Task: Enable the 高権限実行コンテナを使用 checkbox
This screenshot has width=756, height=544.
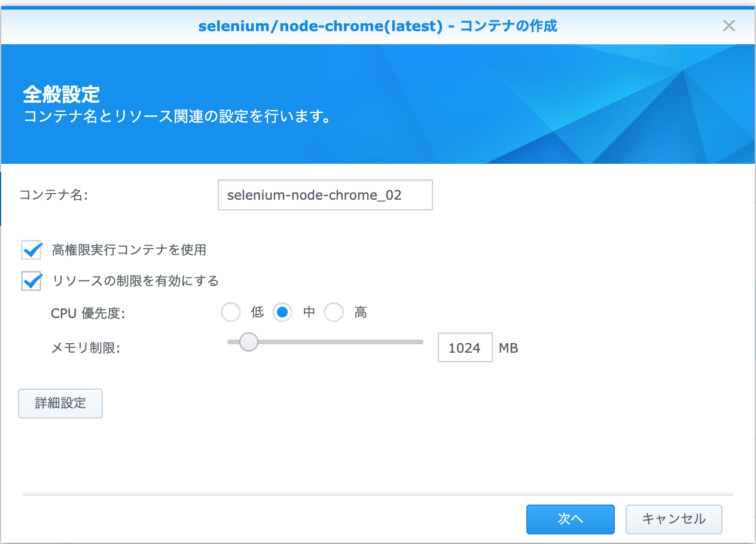Action: (31, 250)
